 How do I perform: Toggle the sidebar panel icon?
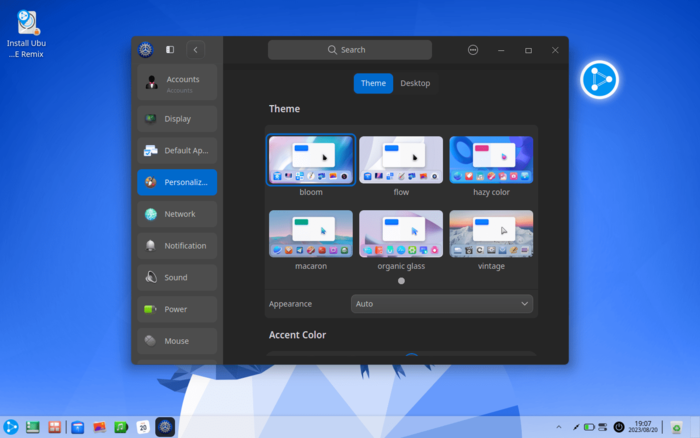click(170, 50)
